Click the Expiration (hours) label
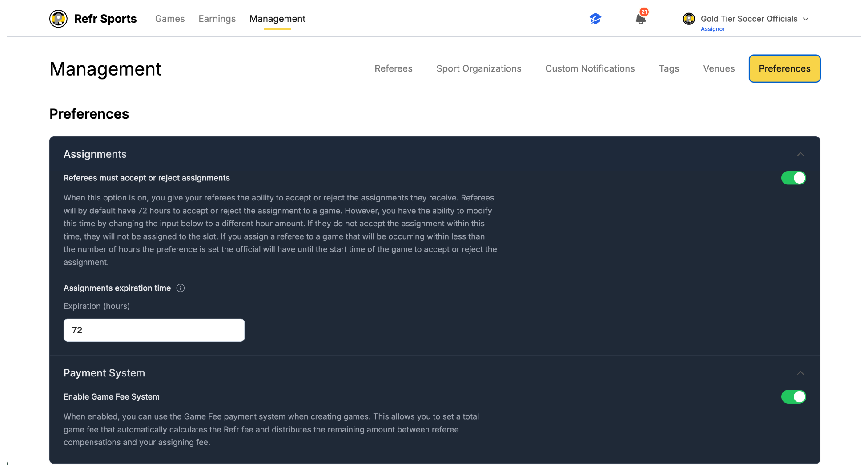 96,306
